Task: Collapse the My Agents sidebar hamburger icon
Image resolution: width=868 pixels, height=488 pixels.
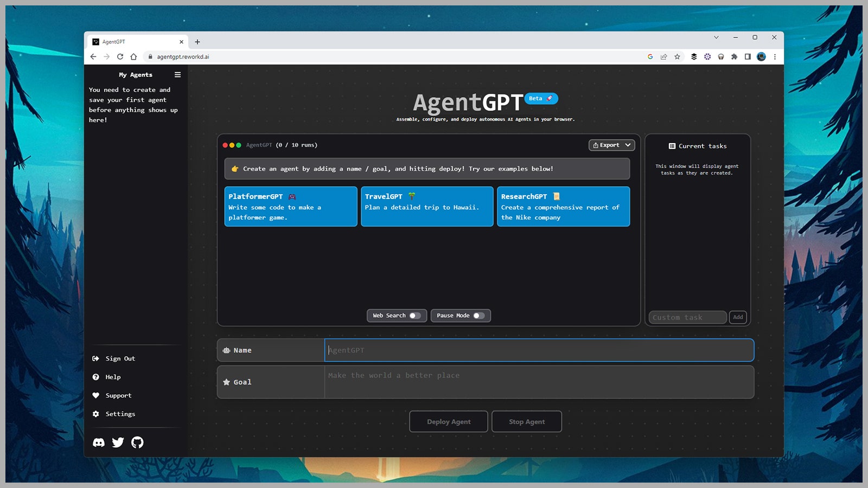Action: (177, 75)
